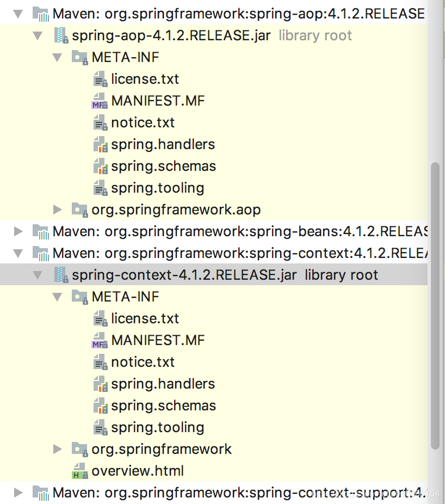445x504 pixels.
Task: Open spring.schemas in spring-context jar
Action: pos(164,406)
